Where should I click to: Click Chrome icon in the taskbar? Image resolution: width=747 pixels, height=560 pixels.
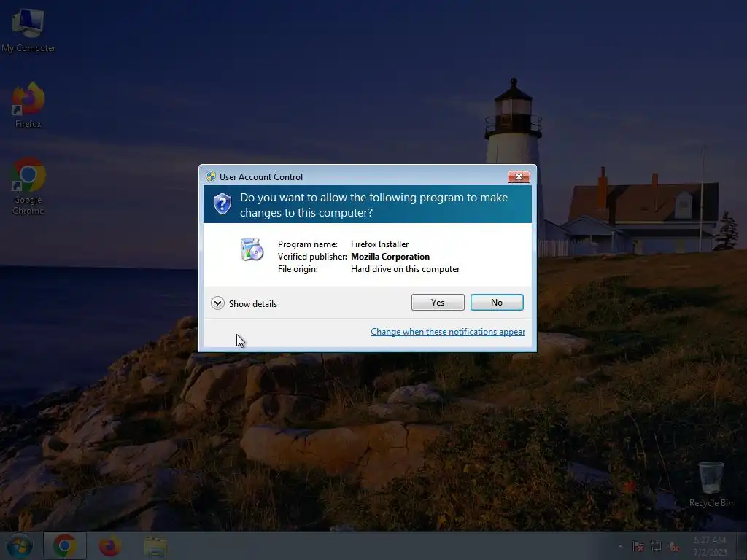tap(65, 545)
